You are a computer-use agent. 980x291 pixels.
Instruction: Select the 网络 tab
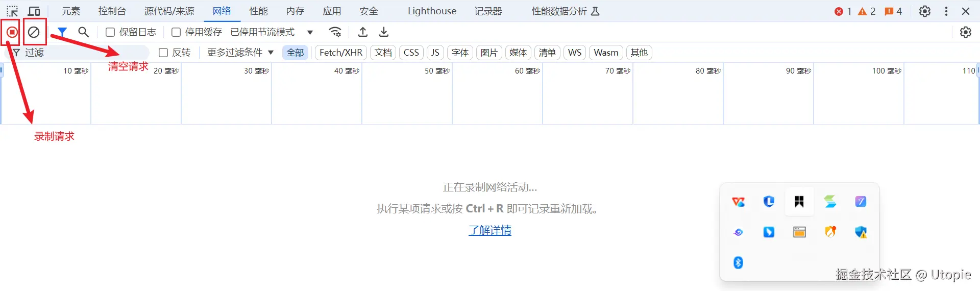click(222, 11)
